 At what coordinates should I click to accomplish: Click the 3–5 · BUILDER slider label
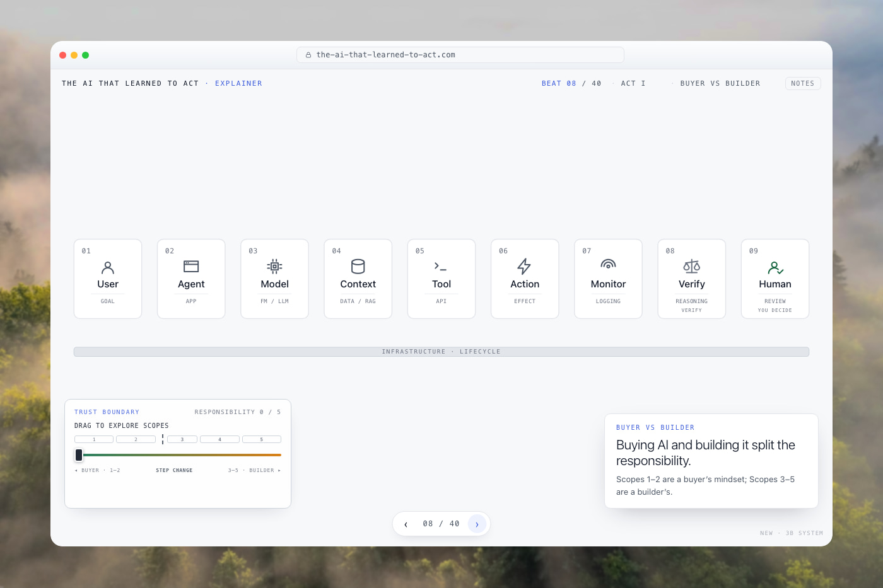click(255, 470)
